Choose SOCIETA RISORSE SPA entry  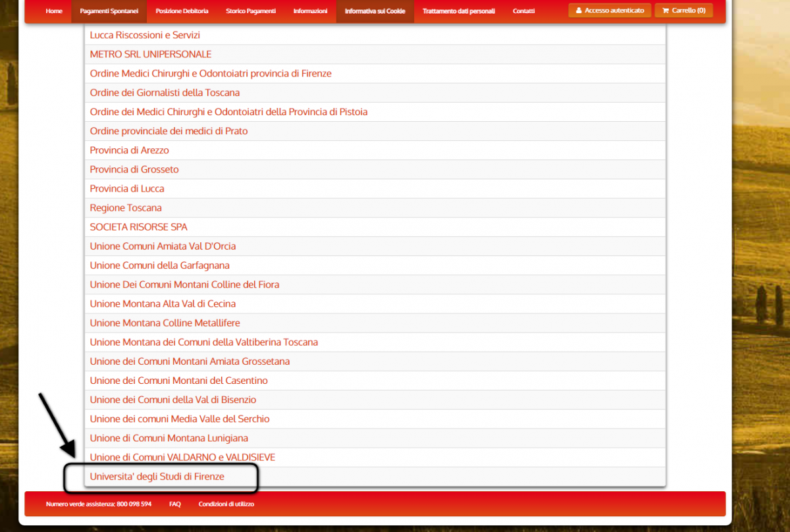139,227
